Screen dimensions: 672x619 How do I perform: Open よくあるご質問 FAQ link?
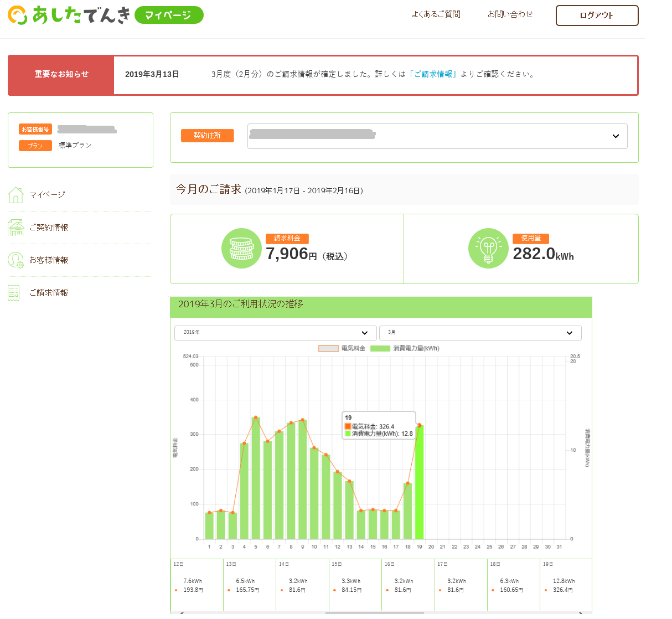click(x=436, y=14)
